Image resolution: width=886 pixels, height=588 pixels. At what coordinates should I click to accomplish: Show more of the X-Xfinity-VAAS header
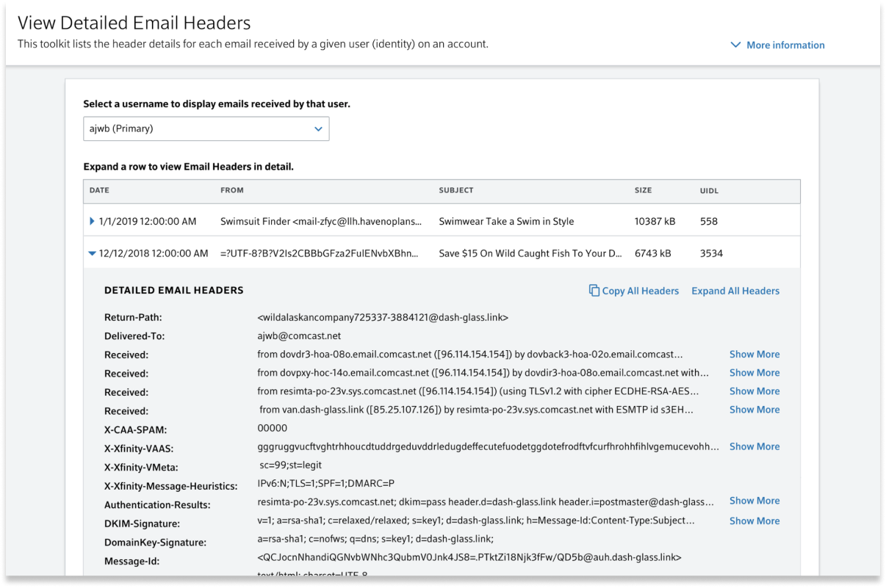(754, 446)
